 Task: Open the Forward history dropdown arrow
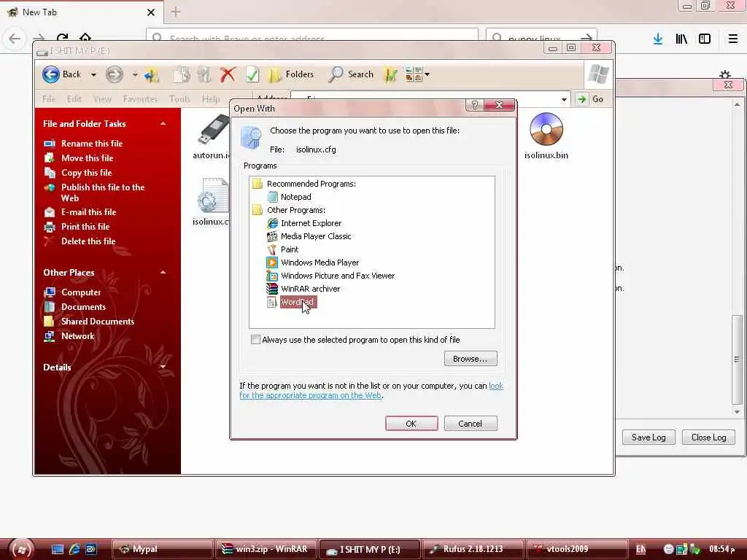click(x=135, y=75)
